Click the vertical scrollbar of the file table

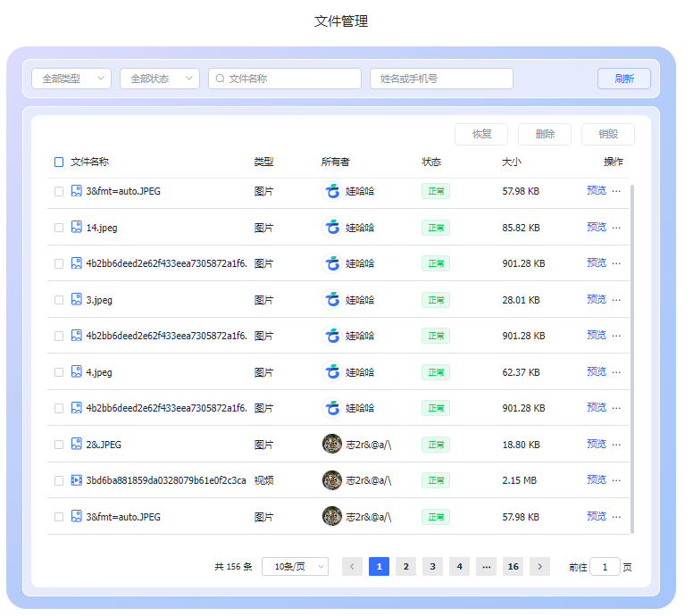click(x=632, y=359)
